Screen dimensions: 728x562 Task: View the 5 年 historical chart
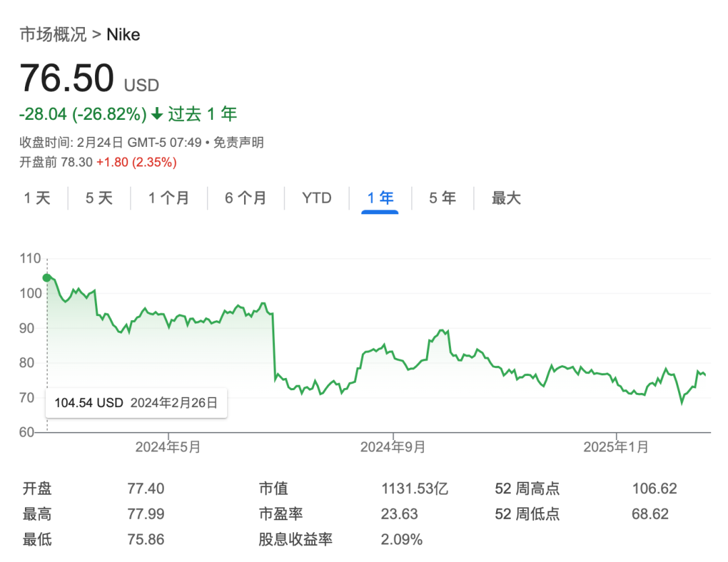point(442,198)
